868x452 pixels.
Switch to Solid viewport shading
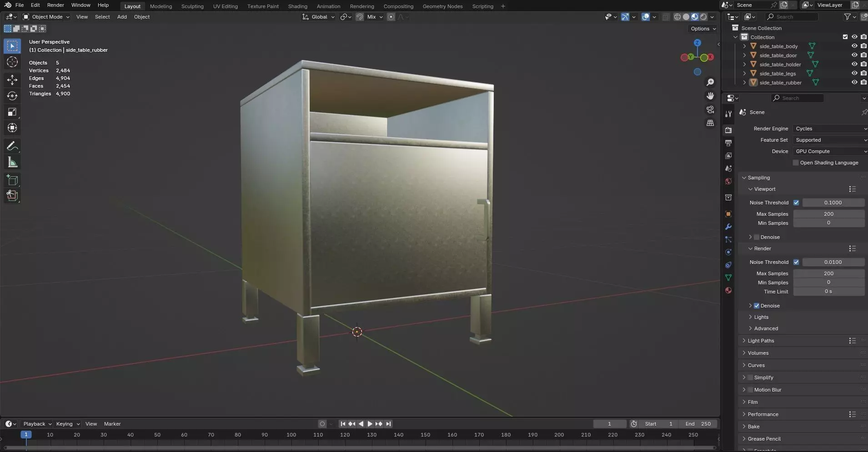coord(686,17)
